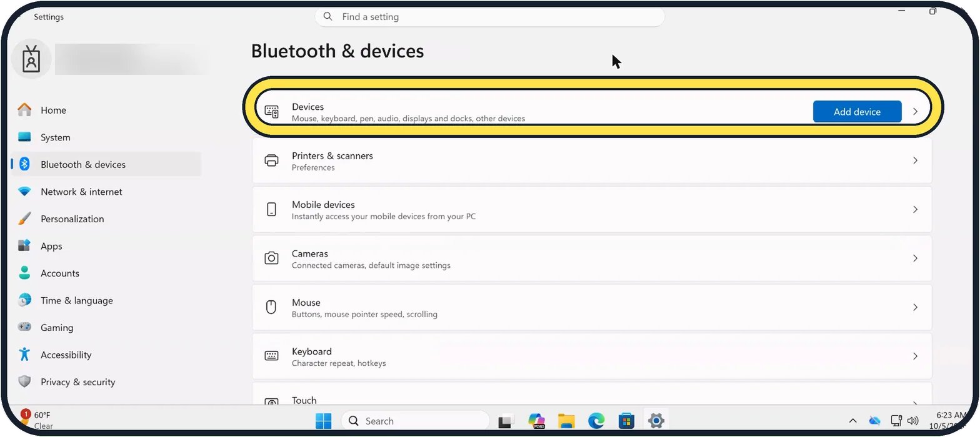The image size is (980, 437).
Task: Click "Buttons, mouse pointer speed, scrolling" text
Action: pos(364,314)
